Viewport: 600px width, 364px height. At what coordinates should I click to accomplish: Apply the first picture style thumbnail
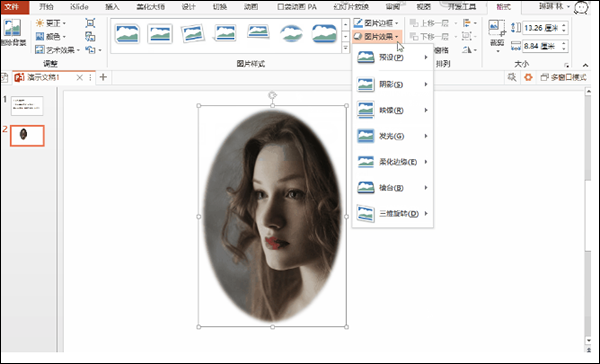coord(127,34)
